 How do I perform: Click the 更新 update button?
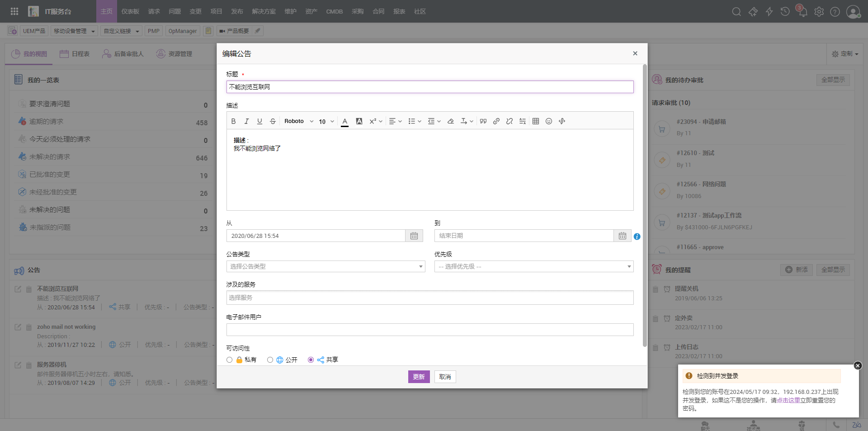tap(419, 377)
